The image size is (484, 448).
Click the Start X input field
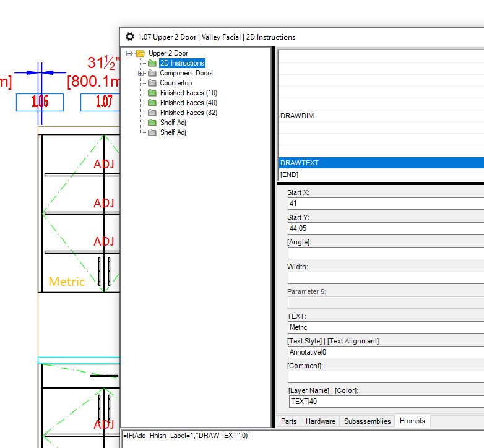(x=384, y=204)
